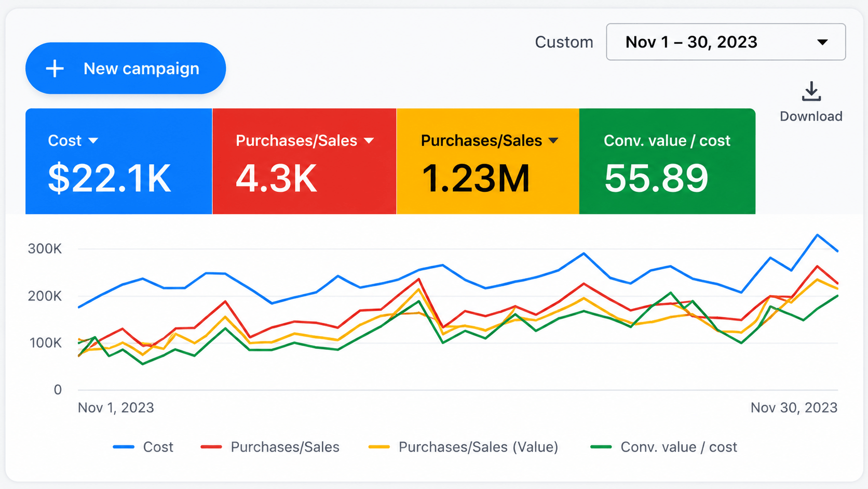The height and width of the screenshot is (489, 868).
Task: Open the red Purchases/Sales metric dropdown arrow
Action: click(x=369, y=140)
